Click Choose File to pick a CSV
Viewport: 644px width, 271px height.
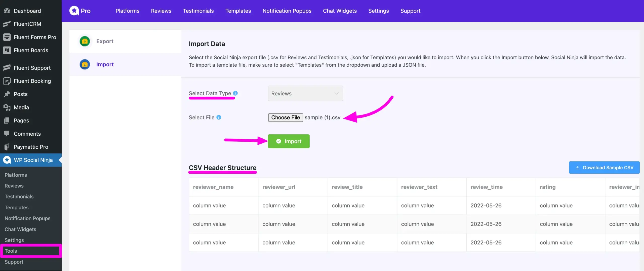[x=285, y=117]
